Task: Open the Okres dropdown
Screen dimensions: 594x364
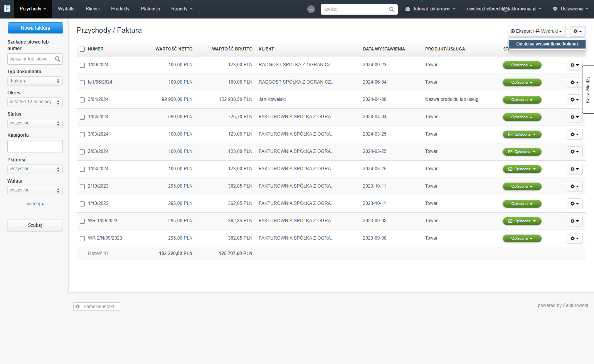Action: (35, 102)
